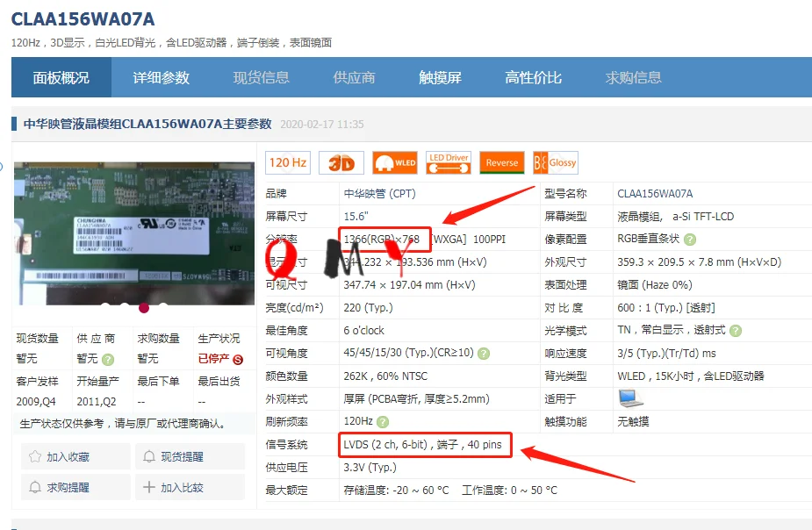Click the 3.3V (Typ.) supply voltage value
This screenshot has height=530, width=812.
[370, 468]
